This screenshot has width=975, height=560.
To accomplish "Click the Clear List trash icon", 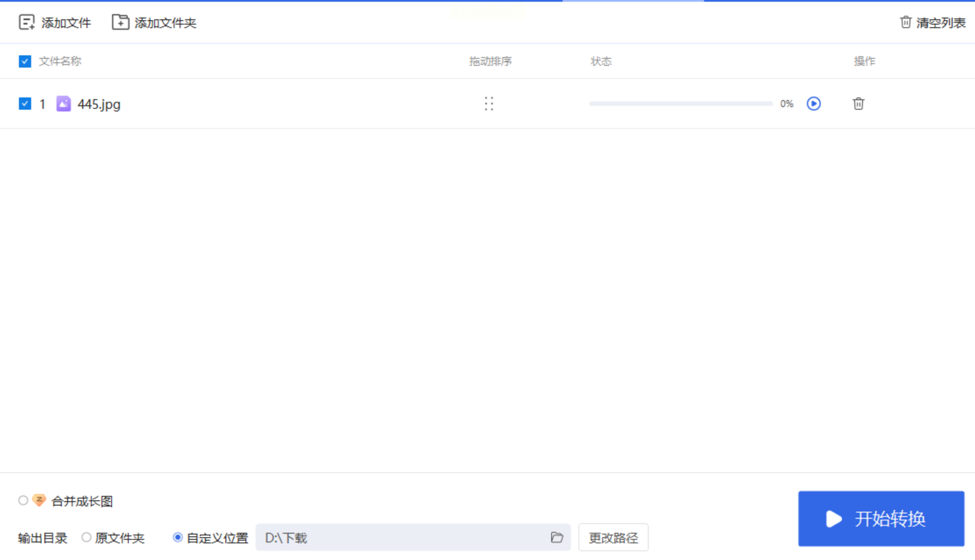I will 906,22.
